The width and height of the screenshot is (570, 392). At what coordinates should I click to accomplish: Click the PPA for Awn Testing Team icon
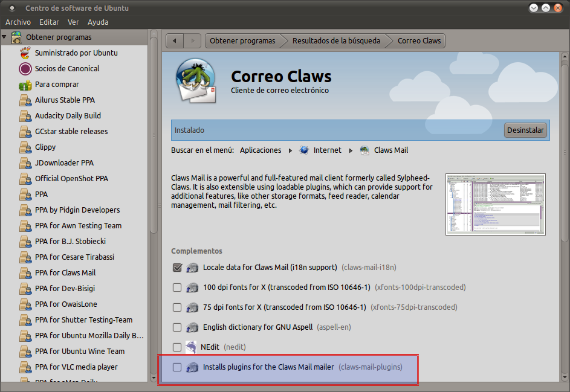25,226
